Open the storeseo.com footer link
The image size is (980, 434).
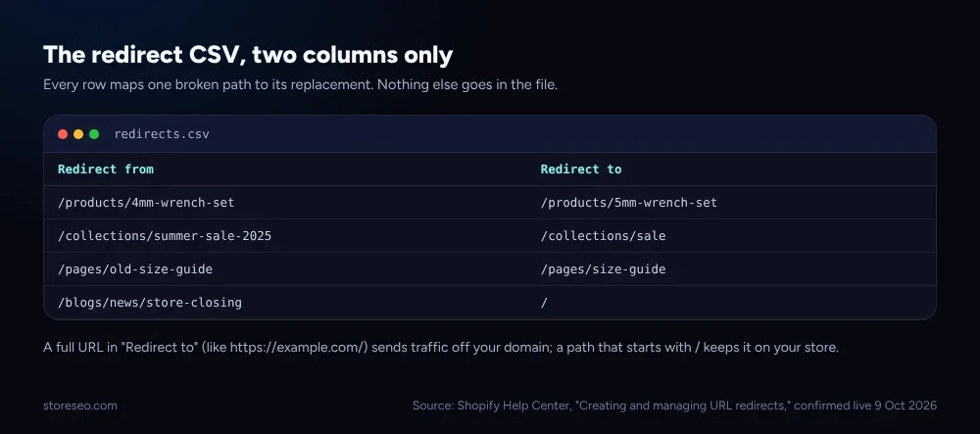pos(80,406)
